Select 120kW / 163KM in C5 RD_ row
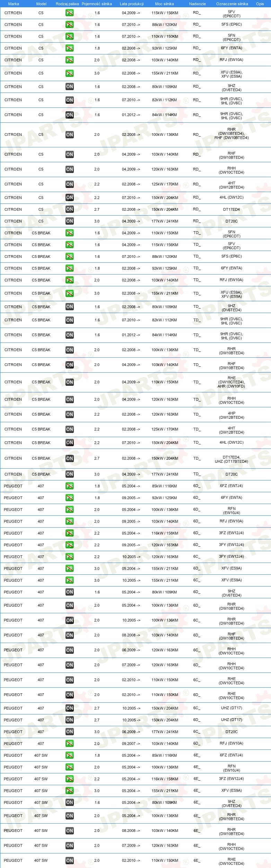Viewport: 271px width, 868px height. coord(165,170)
